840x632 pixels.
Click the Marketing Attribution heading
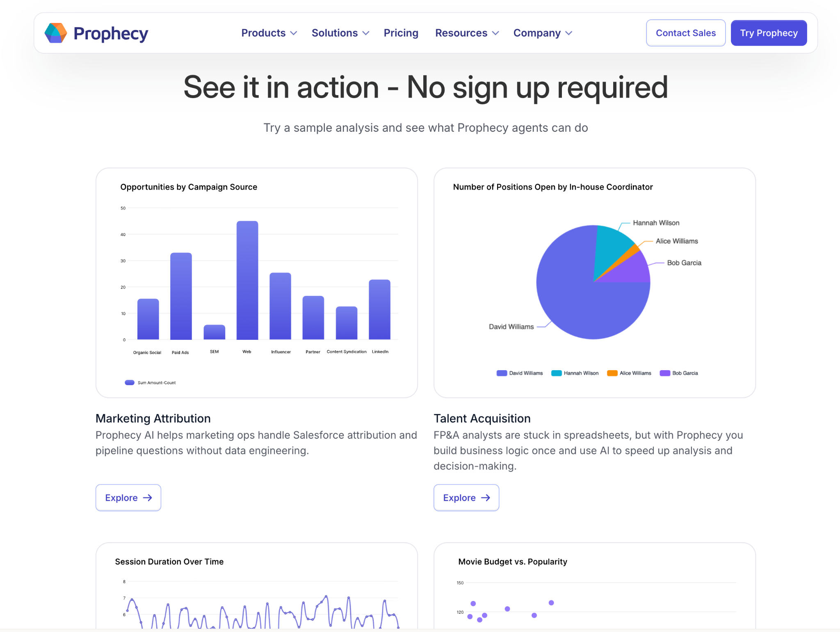pos(153,418)
